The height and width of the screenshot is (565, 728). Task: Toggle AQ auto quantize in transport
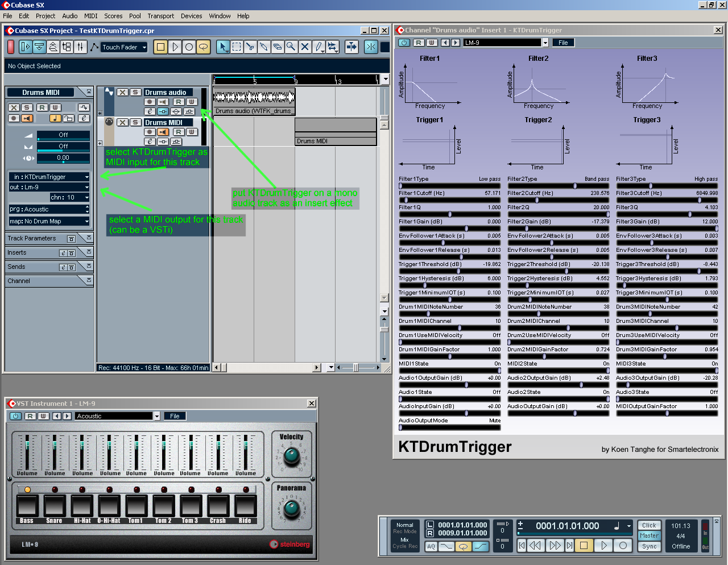click(x=431, y=546)
